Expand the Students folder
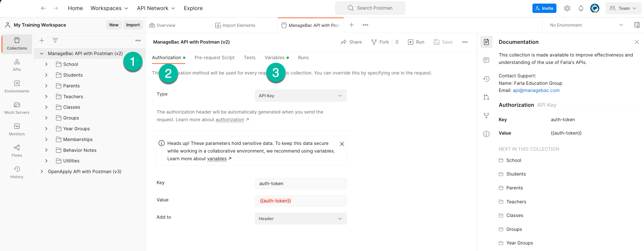 pos(46,75)
